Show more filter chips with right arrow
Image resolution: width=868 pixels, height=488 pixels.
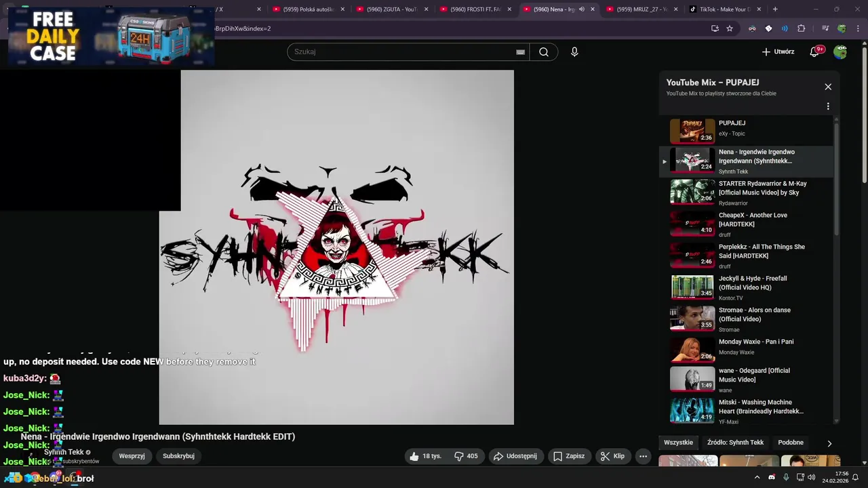[829, 443]
